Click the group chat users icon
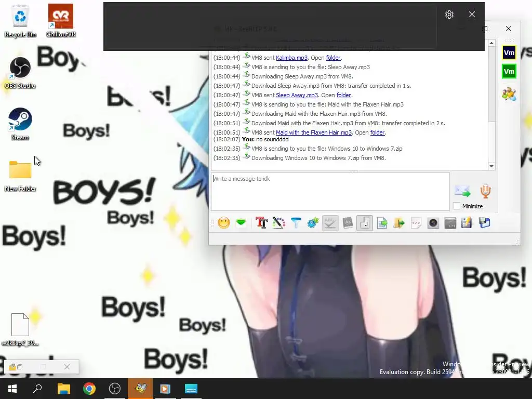 click(509, 94)
